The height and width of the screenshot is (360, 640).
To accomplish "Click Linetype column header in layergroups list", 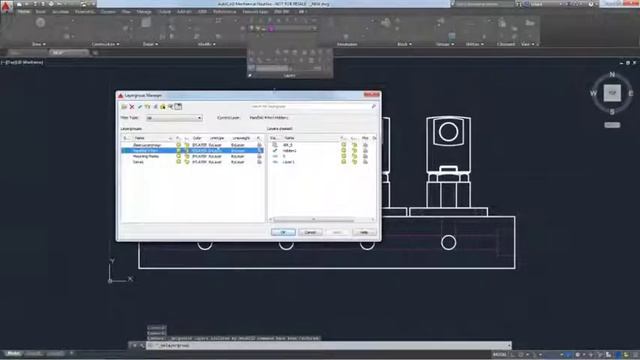I will tap(217, 138).
